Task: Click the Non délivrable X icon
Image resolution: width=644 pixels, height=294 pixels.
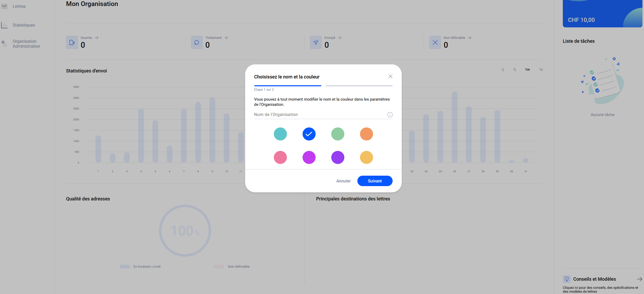Action: [x=435, y=42]
